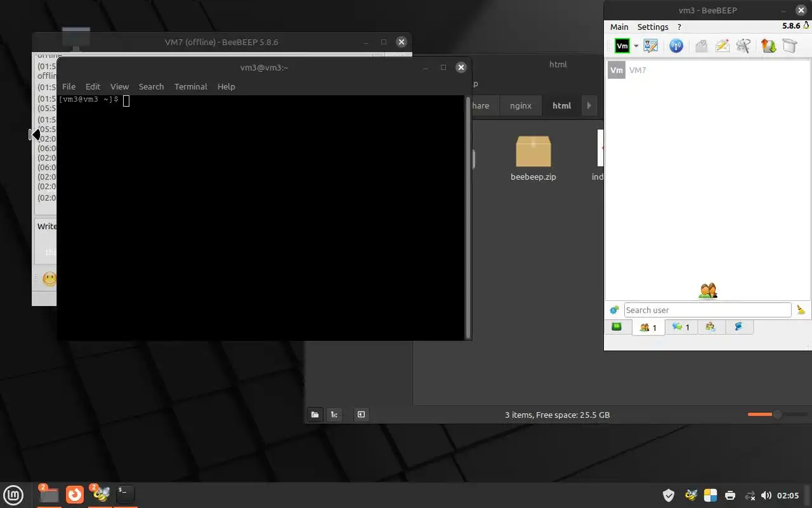Open the volume control tray icon
This screenshot has height=508, width=812.
766,495
